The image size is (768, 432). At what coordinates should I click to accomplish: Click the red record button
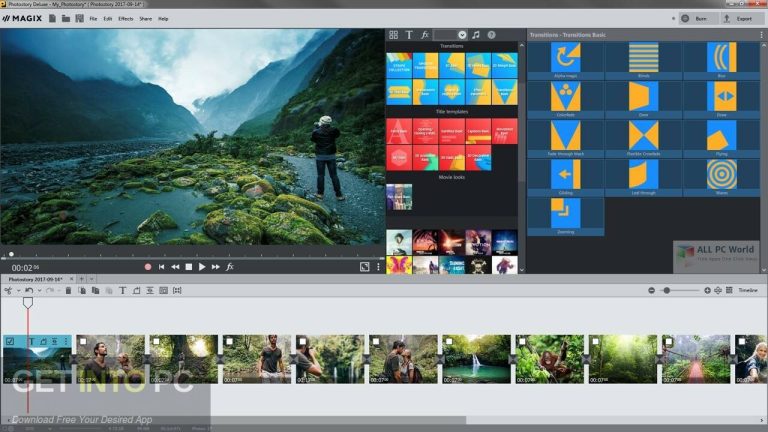coord(148,267)
